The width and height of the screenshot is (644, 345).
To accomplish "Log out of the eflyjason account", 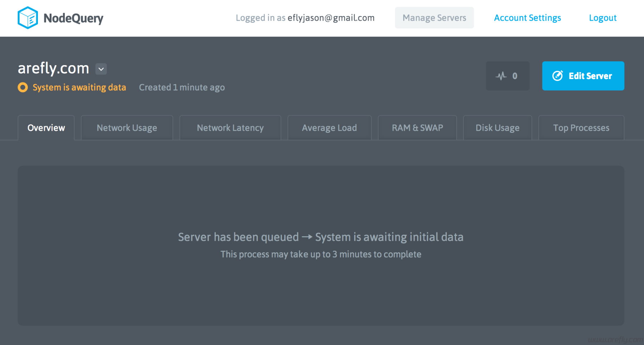I will pyautogui.click(x=602, y=18).
